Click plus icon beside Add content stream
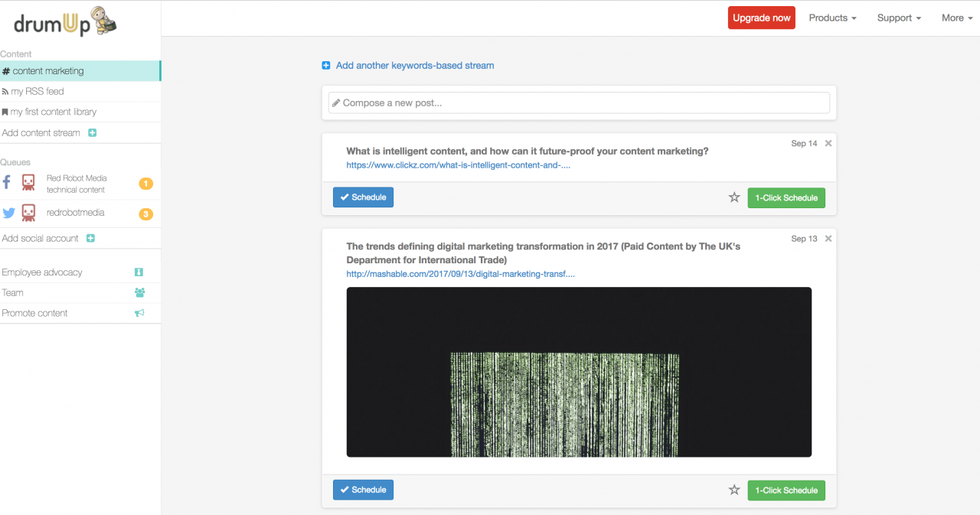This screenshot has height=515, width=980. pos(92,133)
